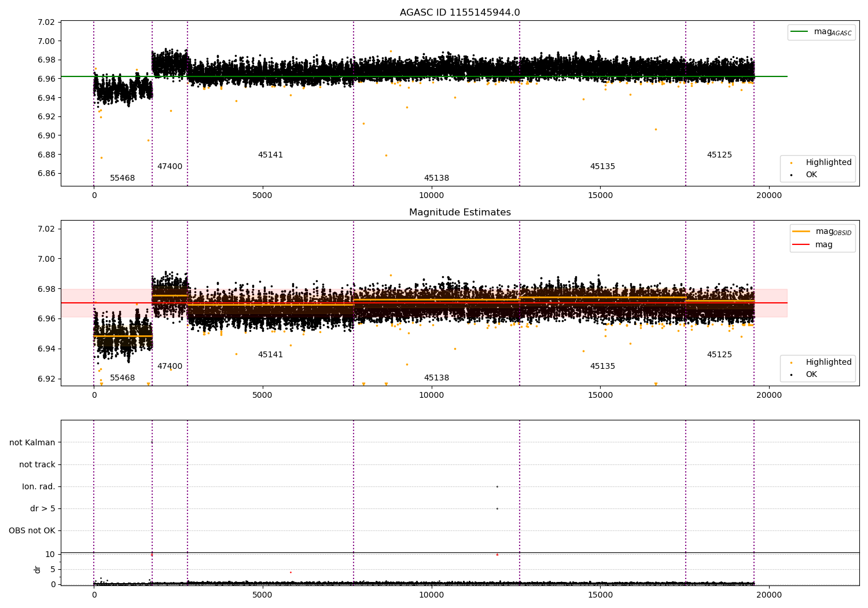Click obsid label 45141 in Magnitude Estimates plot

tap(270, 355)
